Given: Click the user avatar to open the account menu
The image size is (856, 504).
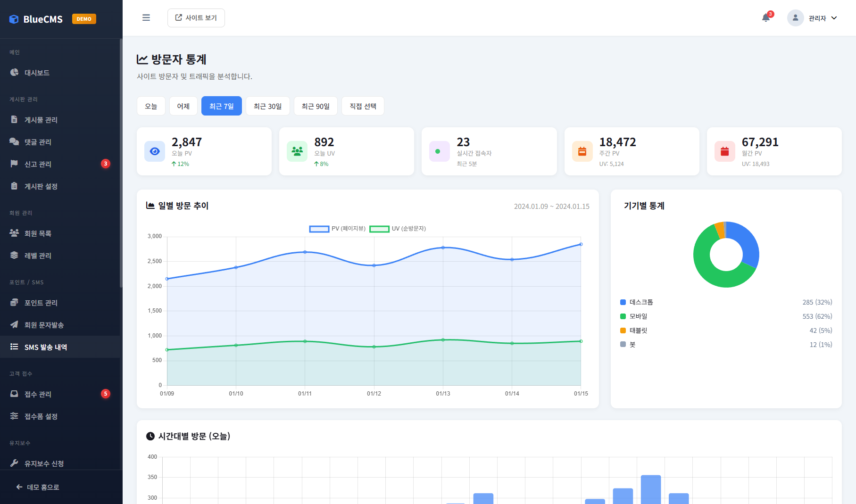Looking at the screenshot, I should pyautogui.click(x=795, y=18).
